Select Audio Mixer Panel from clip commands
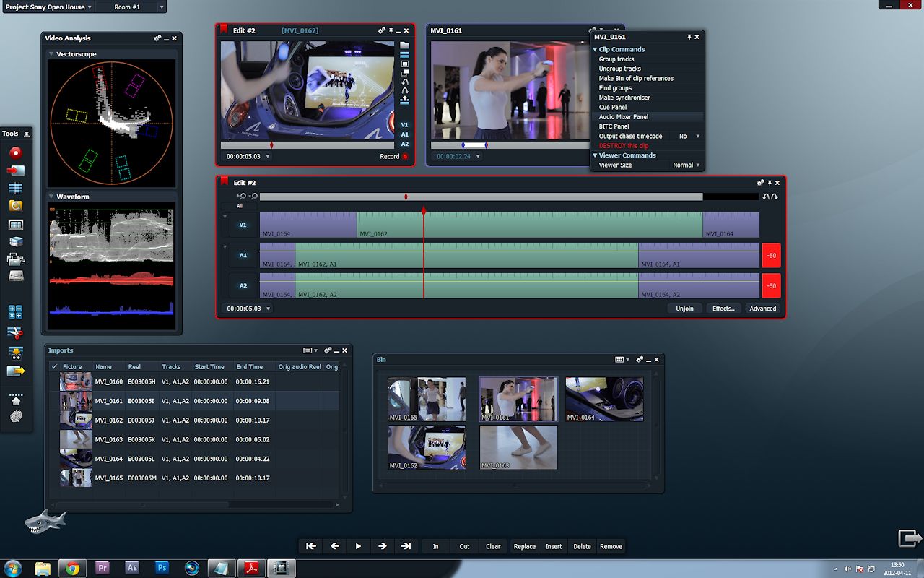 624,116
